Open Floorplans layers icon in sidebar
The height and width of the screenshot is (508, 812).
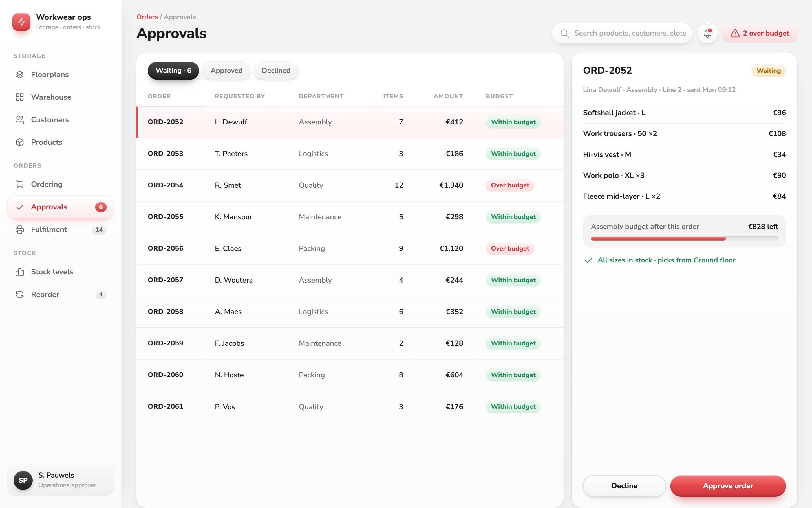point(20,75)
